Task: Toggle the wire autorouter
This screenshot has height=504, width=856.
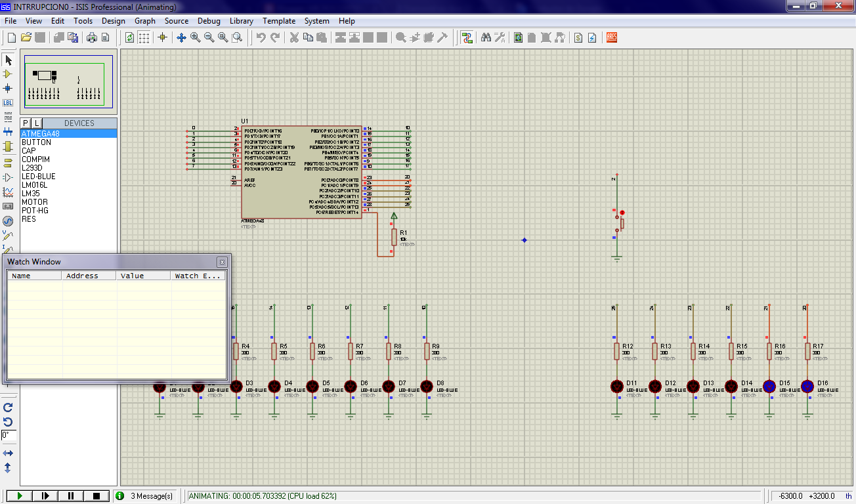Action: click(x=467, y=37)
